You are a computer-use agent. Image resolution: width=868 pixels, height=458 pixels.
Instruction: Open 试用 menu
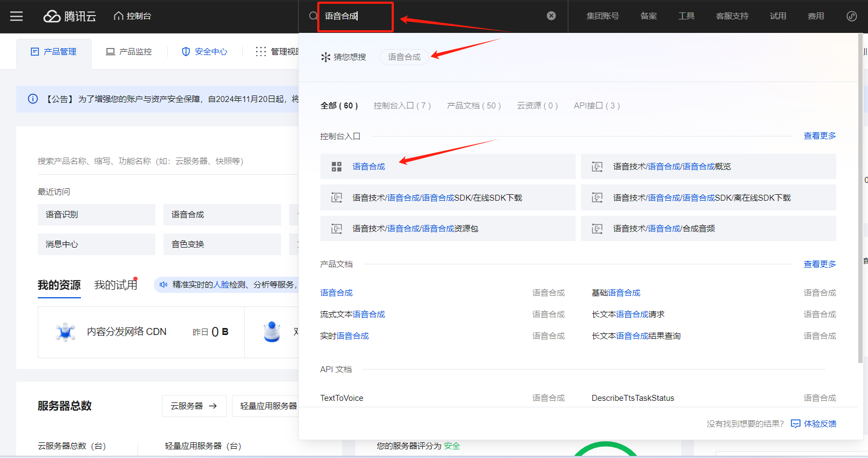778,16
